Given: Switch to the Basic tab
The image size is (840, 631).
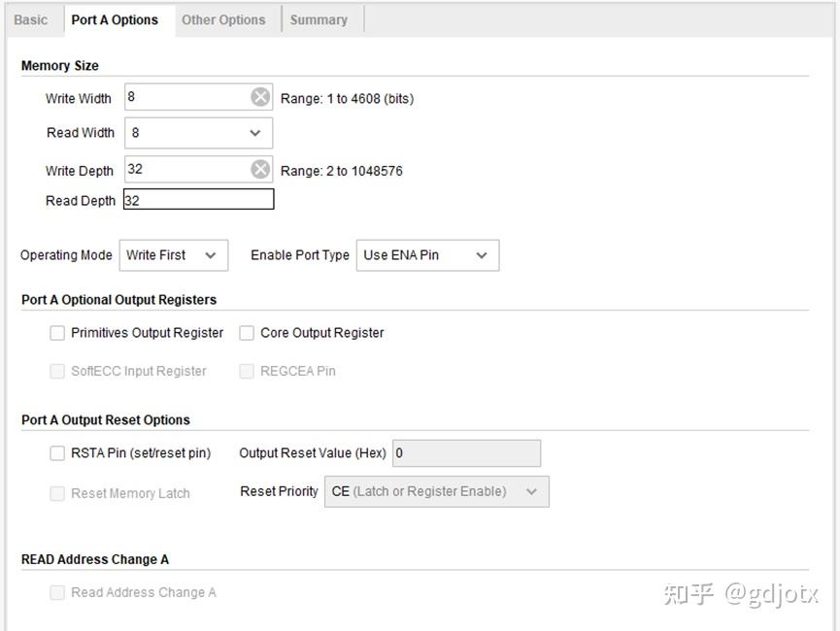Looking at the screenshot, I should (31, 19).
